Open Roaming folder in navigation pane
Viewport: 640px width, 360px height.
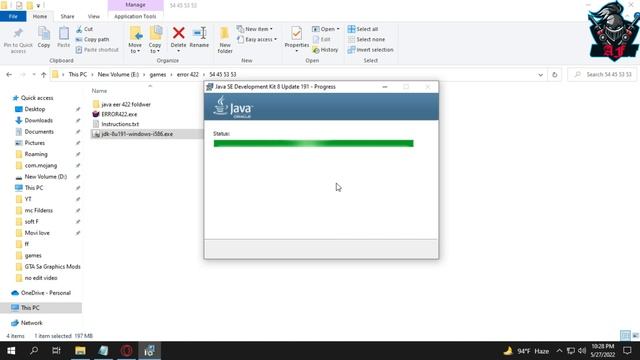click(x=36, y=154)
